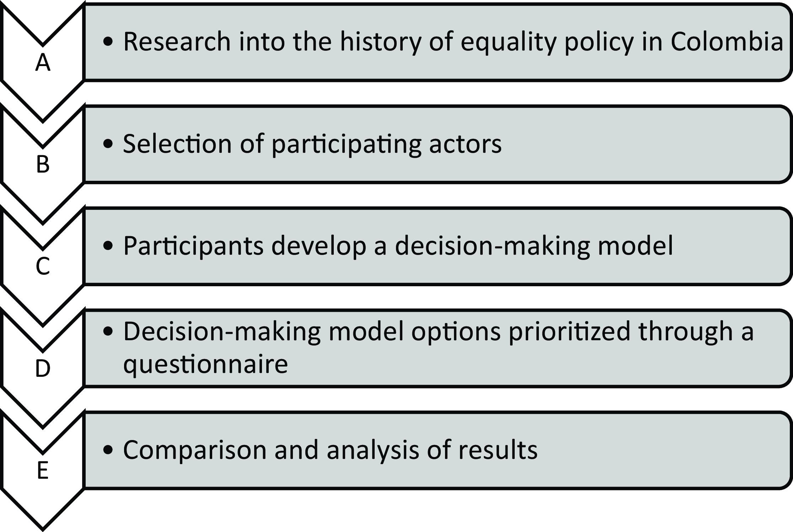Select 'Participants develop a decision-making model' box
Screen dimensions: 793x532
pos(438,246)
